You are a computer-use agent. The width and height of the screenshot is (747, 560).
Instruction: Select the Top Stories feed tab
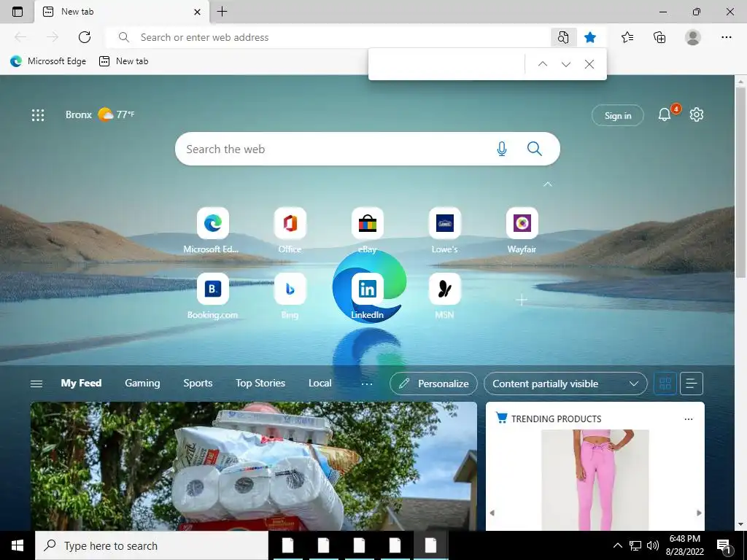point(260,384)
